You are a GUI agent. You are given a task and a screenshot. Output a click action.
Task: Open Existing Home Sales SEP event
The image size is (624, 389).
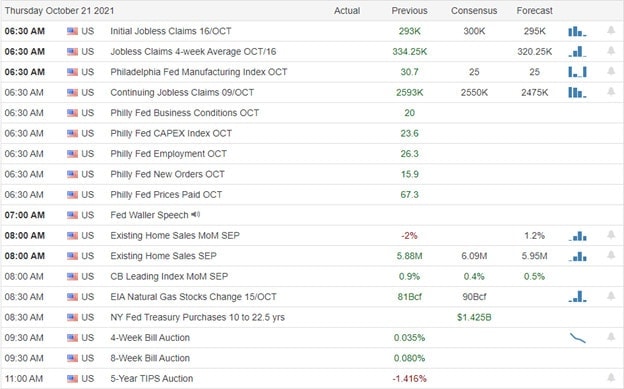tap(163, 256)
